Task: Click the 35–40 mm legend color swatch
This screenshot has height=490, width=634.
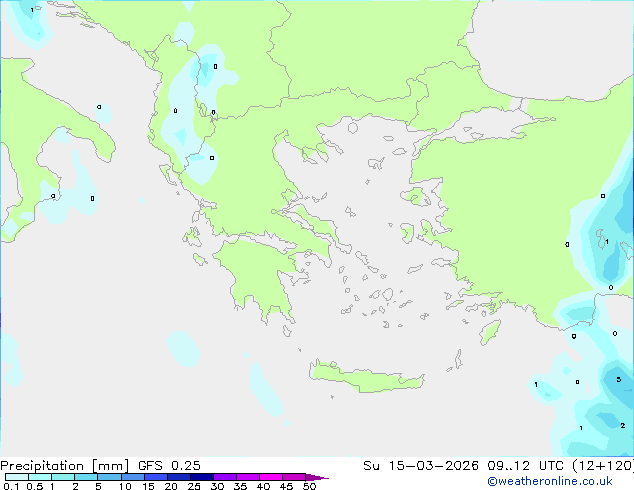Action: click(247, 477)
